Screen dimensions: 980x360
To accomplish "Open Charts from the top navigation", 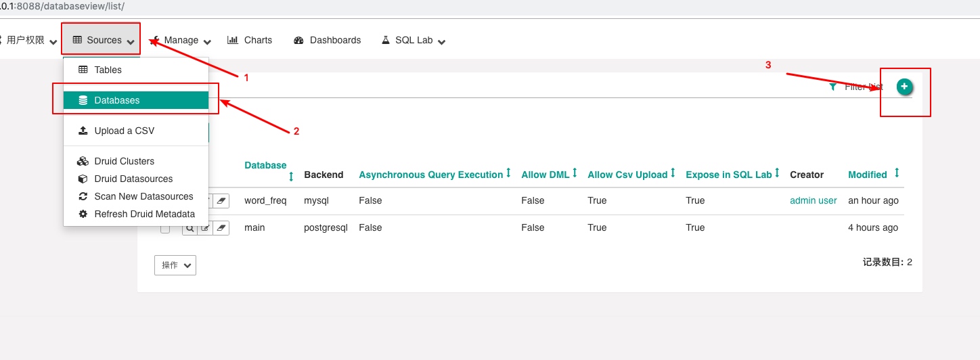I will [x=250, y=40].
